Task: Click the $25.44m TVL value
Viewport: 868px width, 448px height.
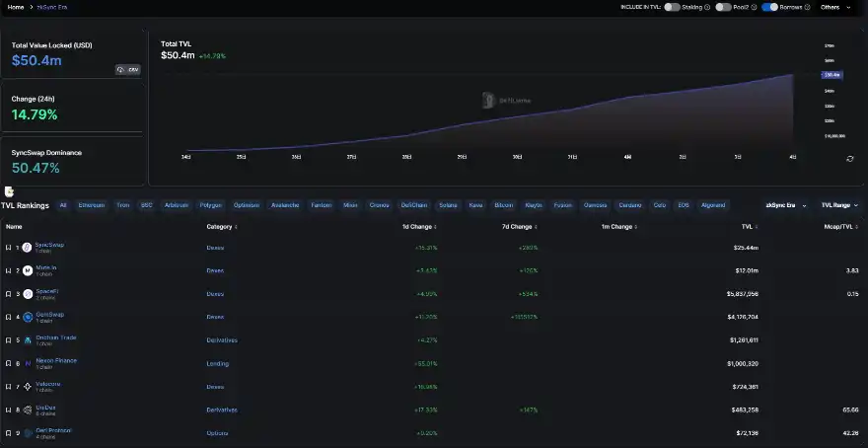Action: pos(747,248)
